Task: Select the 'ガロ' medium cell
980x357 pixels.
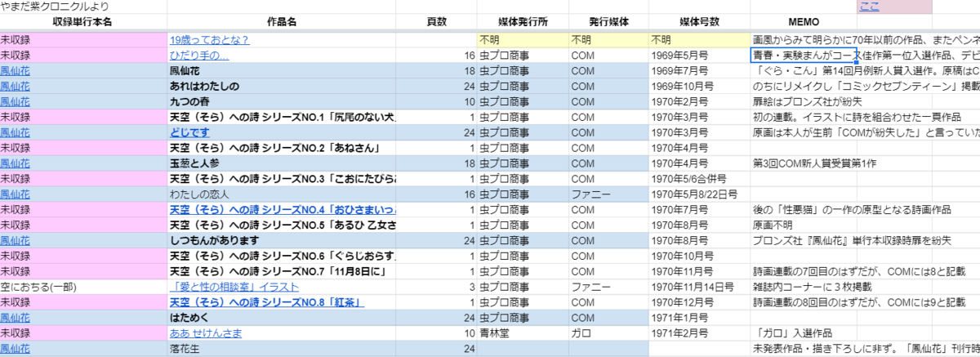Action: tap(608, 333)
